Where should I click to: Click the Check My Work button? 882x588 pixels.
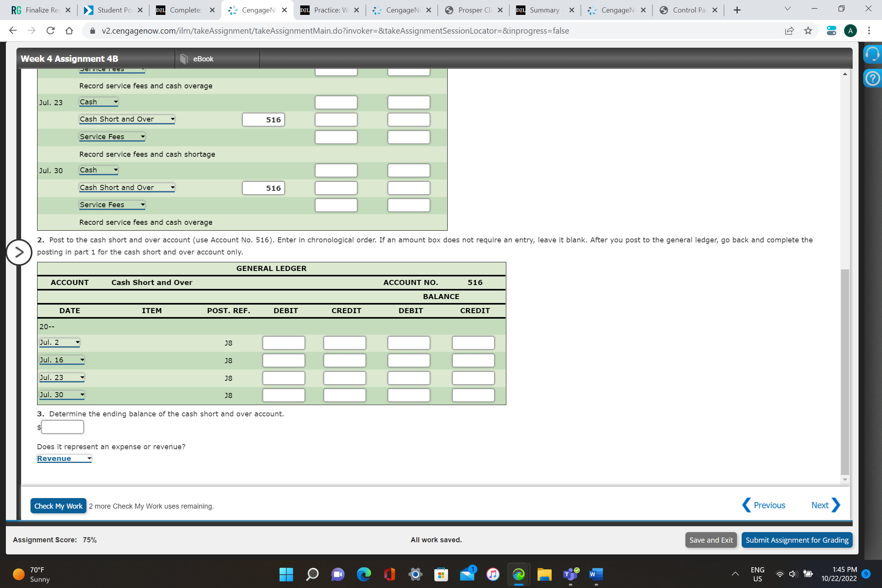[x=58, y=506]
